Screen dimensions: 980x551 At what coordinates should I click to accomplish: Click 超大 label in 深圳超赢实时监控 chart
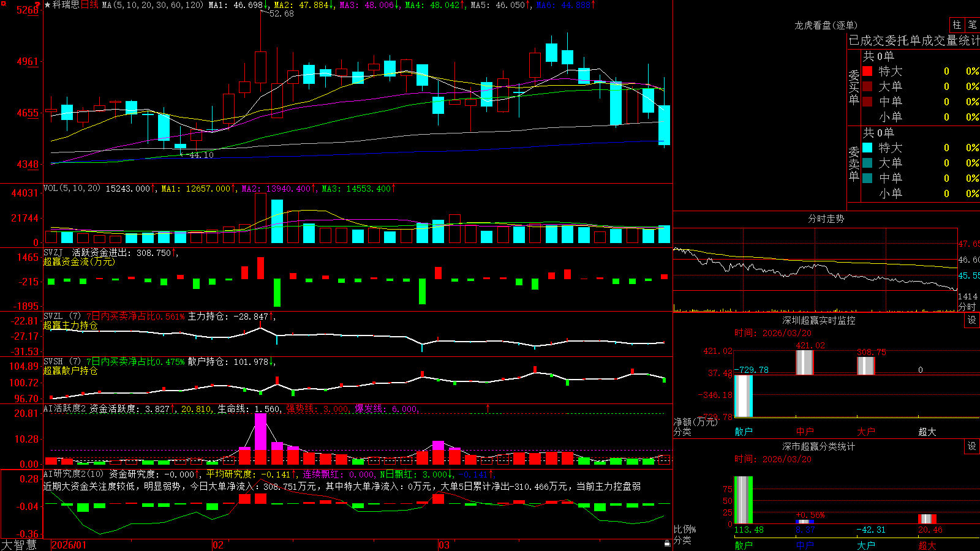tap(927, 432)
